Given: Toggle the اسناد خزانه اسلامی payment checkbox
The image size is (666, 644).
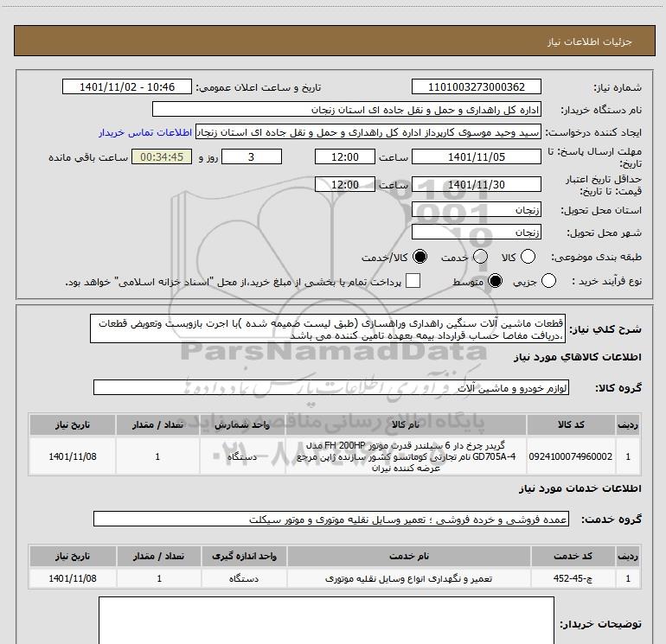Looking at the screenshot, I should (413, 281).
